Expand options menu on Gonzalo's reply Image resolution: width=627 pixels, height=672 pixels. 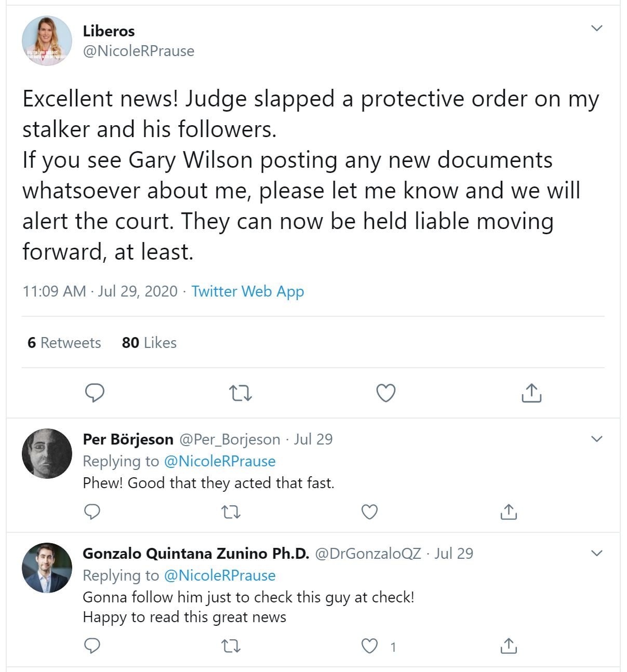click(597, 553)
